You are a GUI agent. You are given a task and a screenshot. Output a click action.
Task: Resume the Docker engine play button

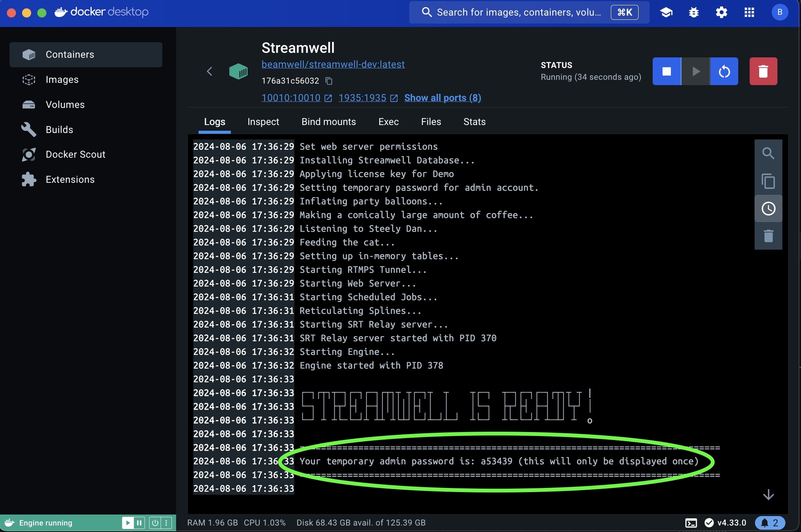tap(128, 523)
